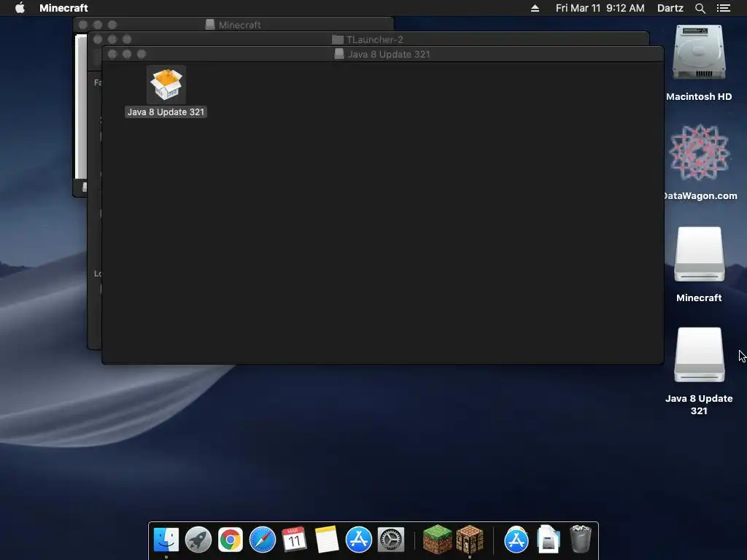Image resolution: width=747 pixels, height=560 pixels.
Task: Close the Java 8 Update 321 window
Action: [112, 54]
